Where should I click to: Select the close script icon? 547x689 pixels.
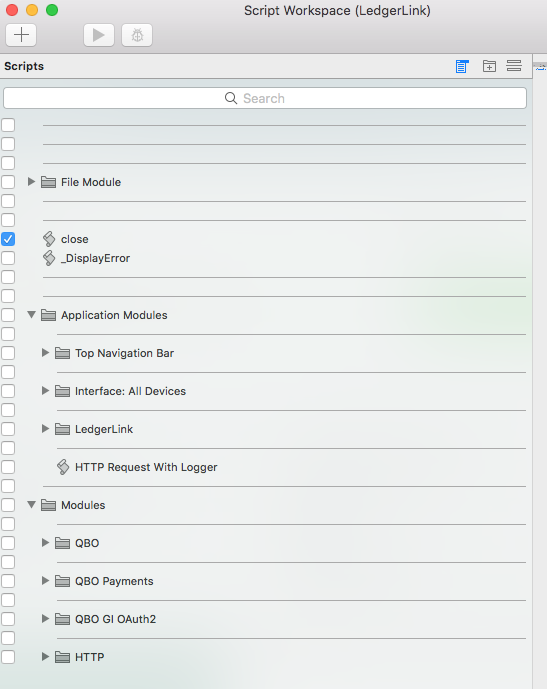(x=49, y=239)
